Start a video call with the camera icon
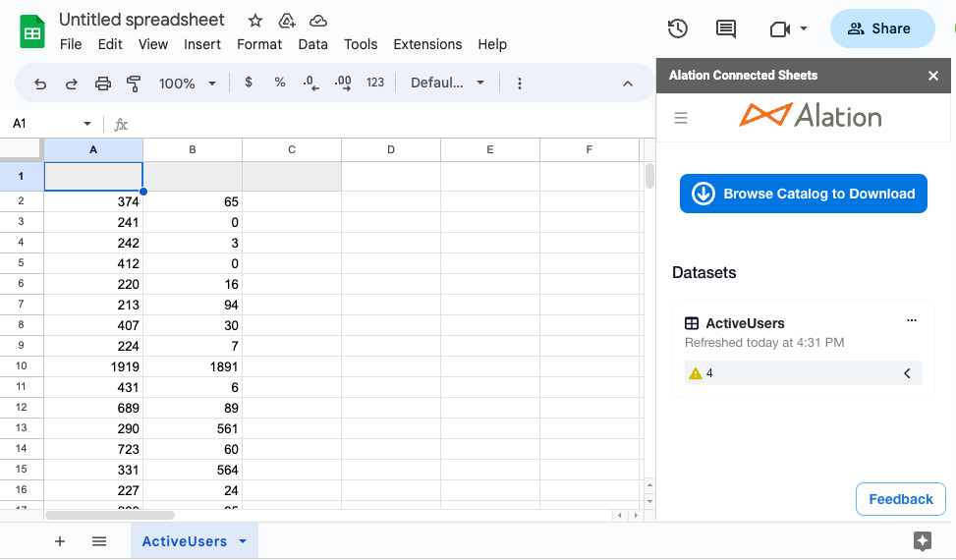The image size is (956, 560). 780,28
